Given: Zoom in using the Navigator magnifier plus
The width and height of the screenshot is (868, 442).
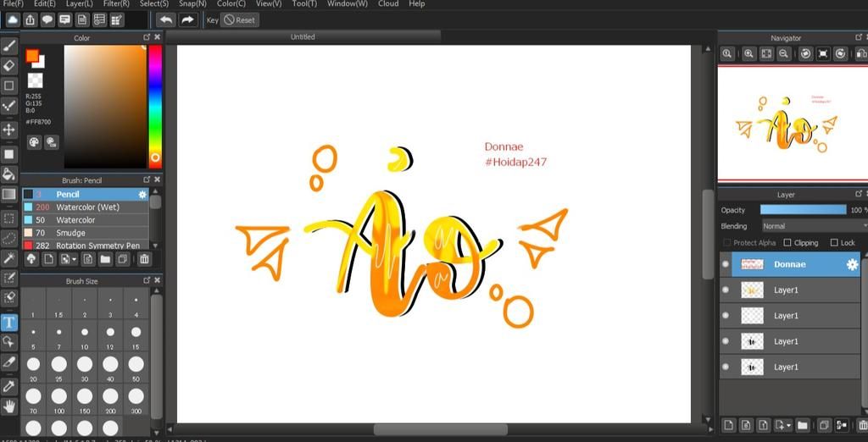Looking at the screenshot, I should 748,53.
